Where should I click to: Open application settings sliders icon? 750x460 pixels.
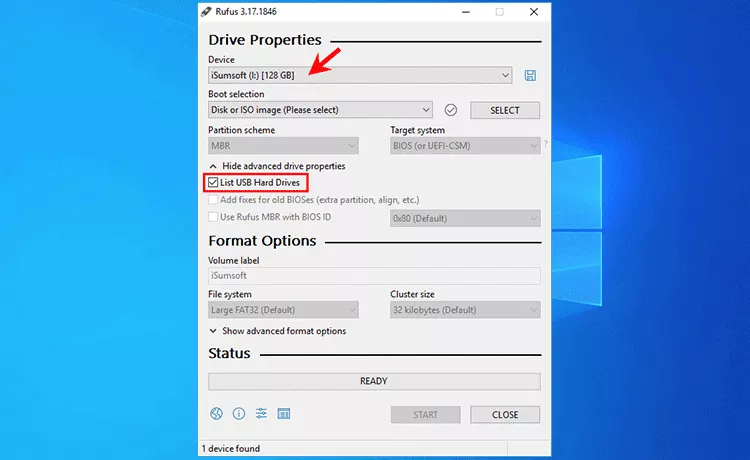pos(261,414)
